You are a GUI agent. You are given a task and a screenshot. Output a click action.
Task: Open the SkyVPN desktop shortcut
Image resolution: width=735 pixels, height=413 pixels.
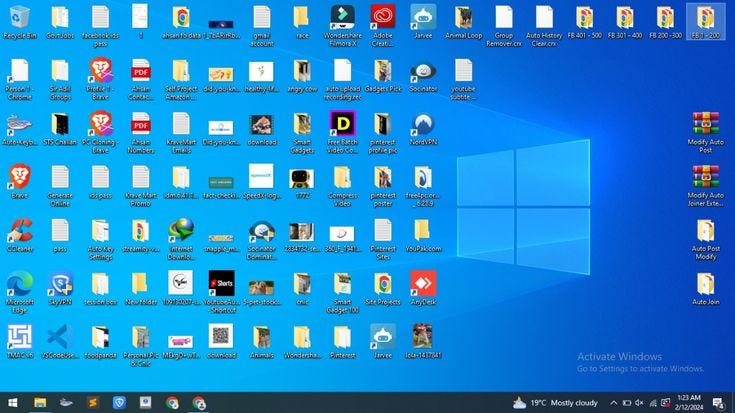click(x=60, y=289)
